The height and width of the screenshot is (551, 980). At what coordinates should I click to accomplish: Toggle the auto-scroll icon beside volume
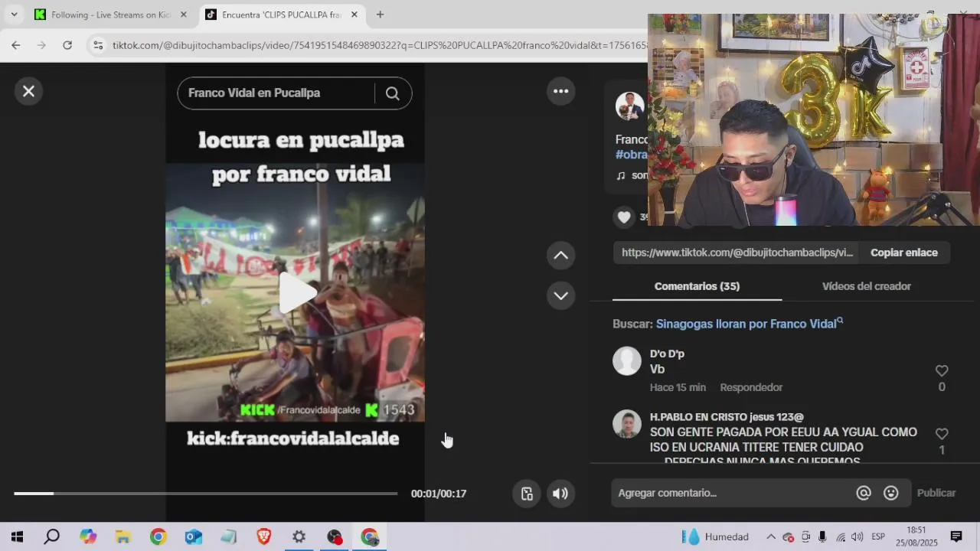pos(527,494)
